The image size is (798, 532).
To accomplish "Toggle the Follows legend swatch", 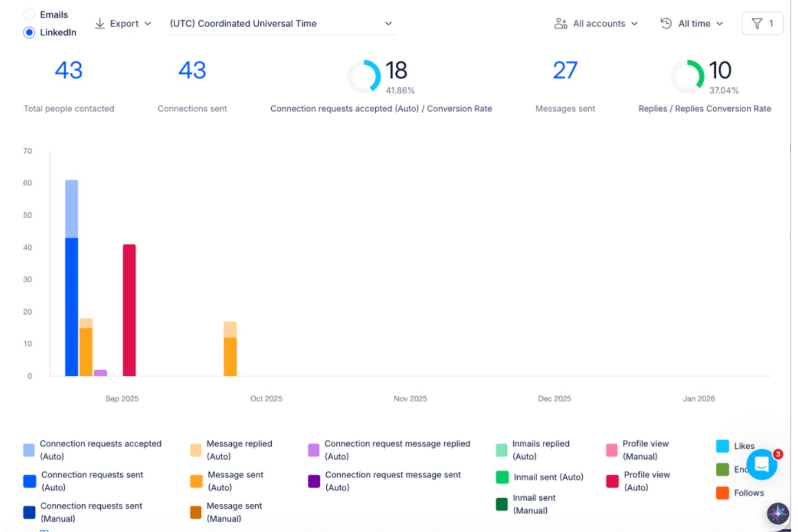I will (723, 493).
